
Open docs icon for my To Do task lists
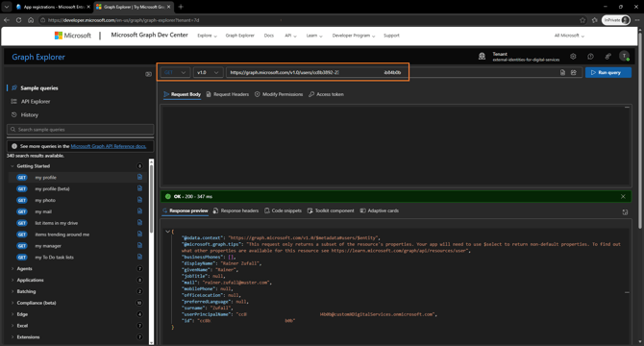coord(139,257)
